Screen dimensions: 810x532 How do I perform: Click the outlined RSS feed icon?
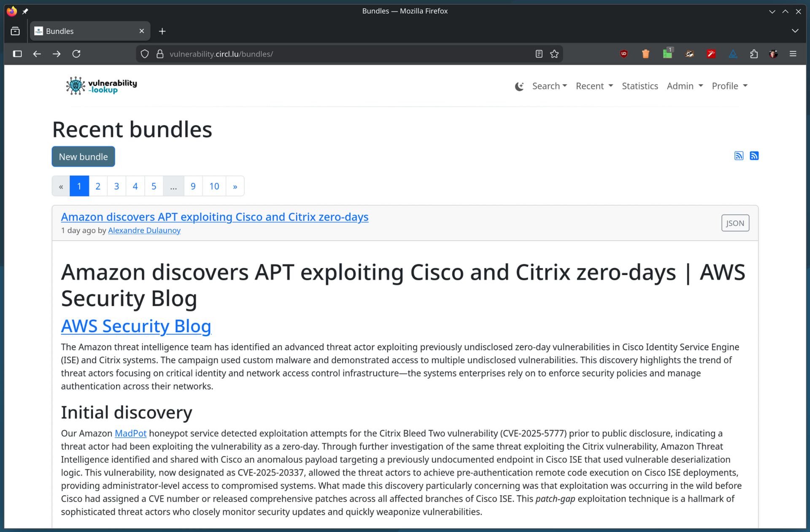point(739,156)
